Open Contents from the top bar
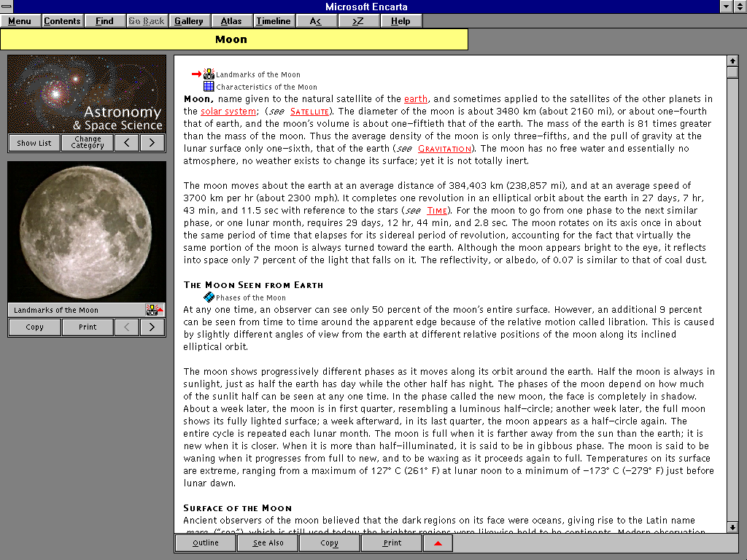Screen dimensions: 747x560 63,21
